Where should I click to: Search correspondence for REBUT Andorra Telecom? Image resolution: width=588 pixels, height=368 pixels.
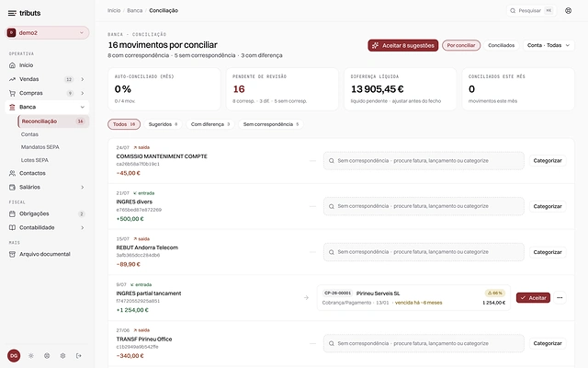(424, 252)
